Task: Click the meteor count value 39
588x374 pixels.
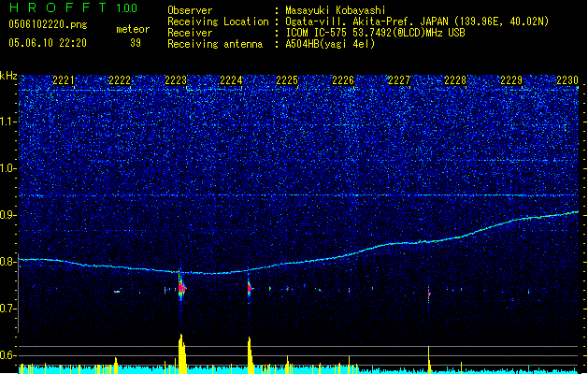Action: coord(136,43)
